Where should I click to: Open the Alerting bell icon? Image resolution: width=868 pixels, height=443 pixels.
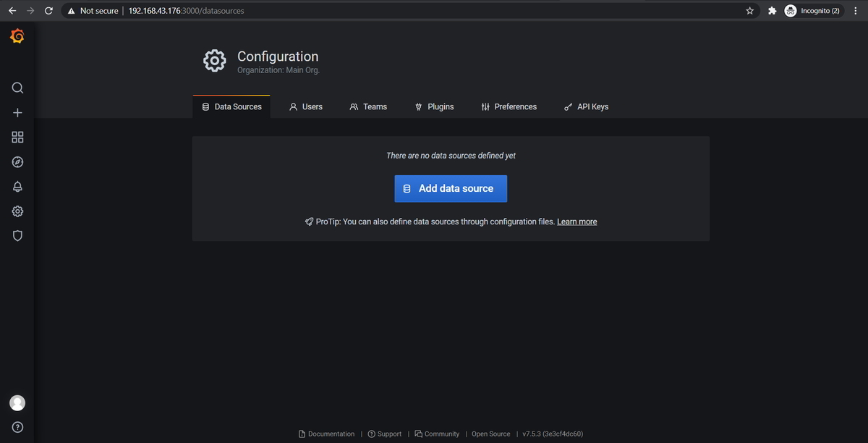[x=17, y=186]
